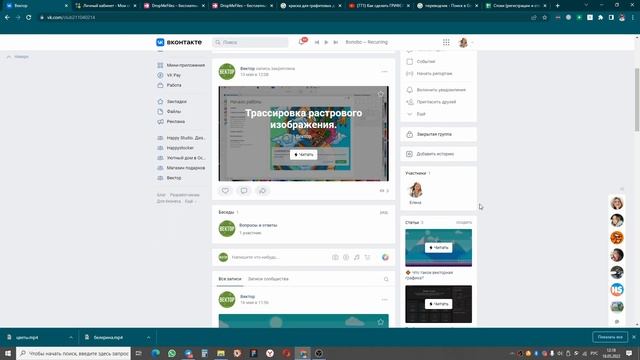Open the Участники section header

tap(418, 173)
